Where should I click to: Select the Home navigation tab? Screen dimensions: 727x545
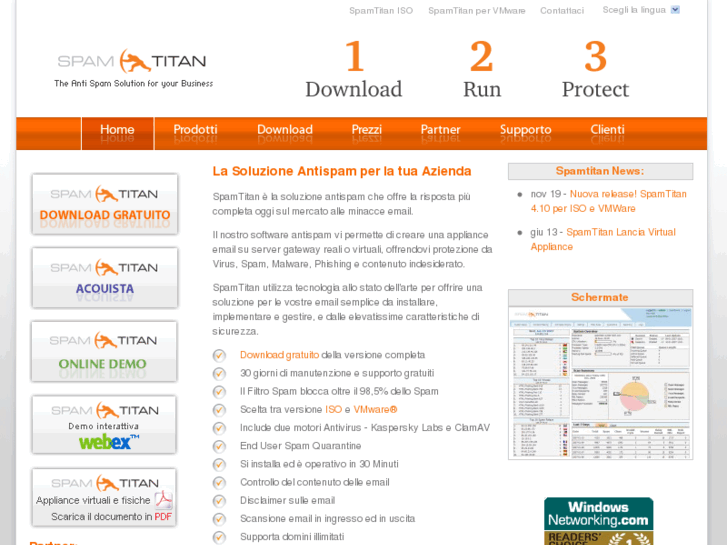point(117,134)
